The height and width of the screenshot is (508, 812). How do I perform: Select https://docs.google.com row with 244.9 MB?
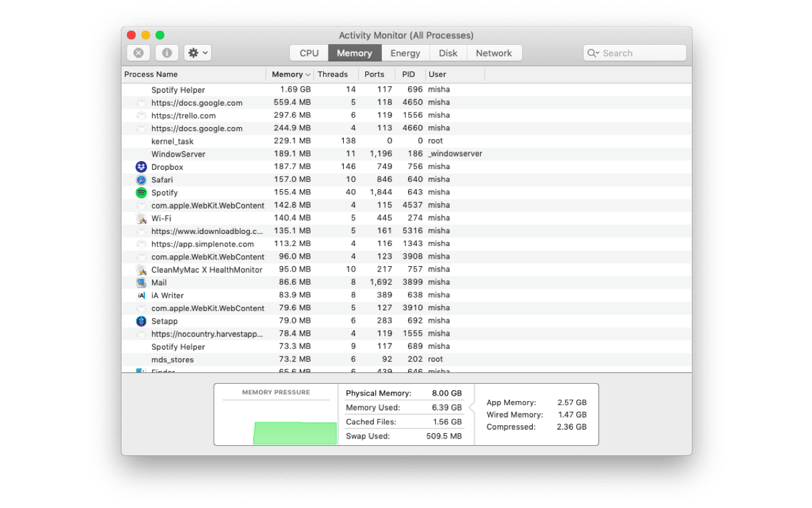[406, 128]
